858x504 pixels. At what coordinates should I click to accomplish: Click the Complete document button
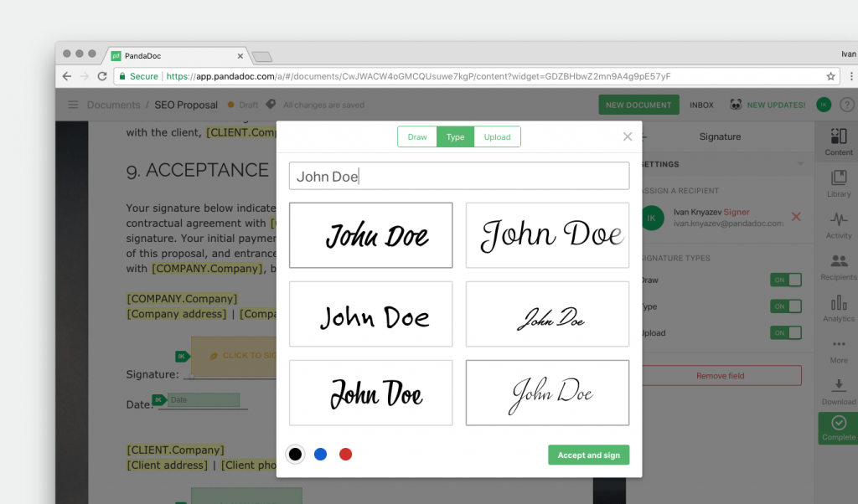838,428
